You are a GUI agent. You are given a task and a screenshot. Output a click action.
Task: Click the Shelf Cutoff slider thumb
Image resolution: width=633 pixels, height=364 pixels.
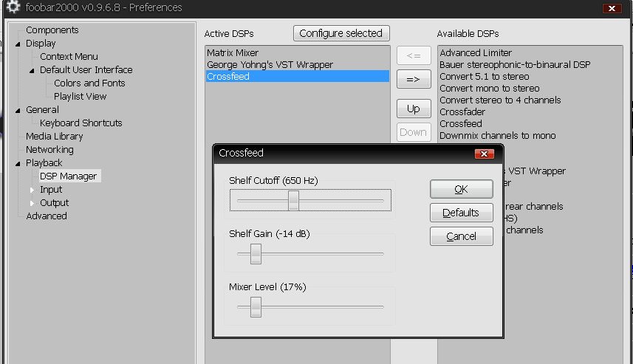click(293, 201)
